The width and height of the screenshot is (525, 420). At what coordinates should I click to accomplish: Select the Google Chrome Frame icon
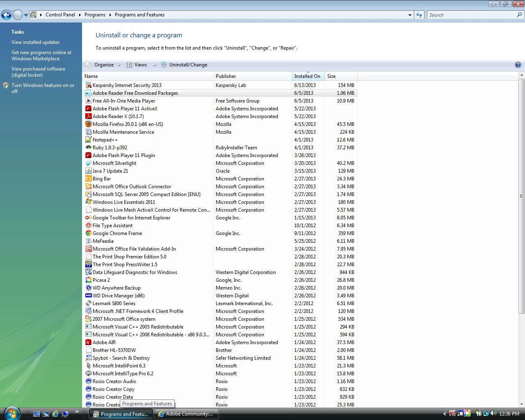click(88, 233)
